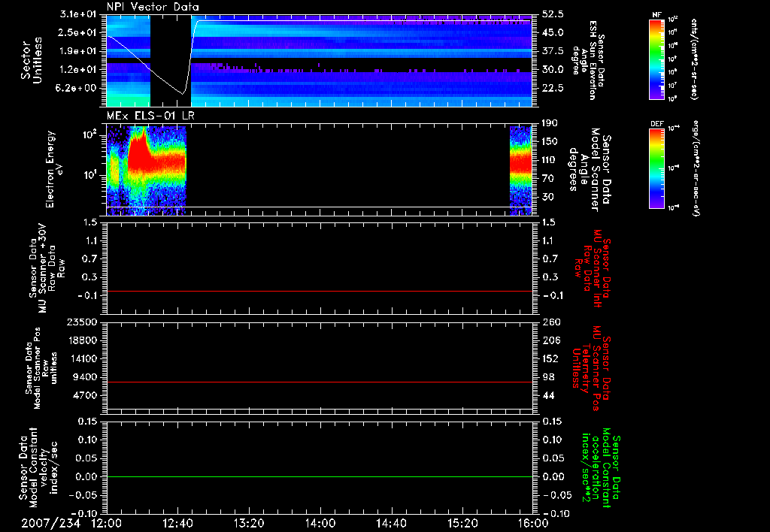Click the 'cnts/(cm**2-sr-sec)' unit label
The image size is (770, 532).
click(x=694, y=59)
